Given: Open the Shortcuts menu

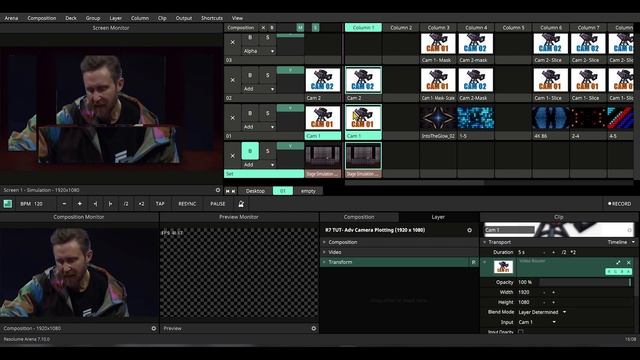Looking at the screenshot, I should click(x=212, y=18).
